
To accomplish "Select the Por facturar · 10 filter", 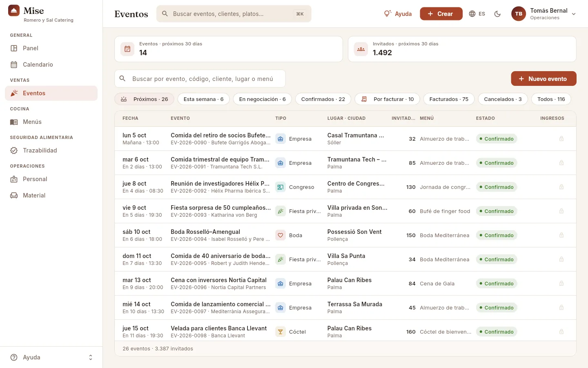I will tap(388, 99).
